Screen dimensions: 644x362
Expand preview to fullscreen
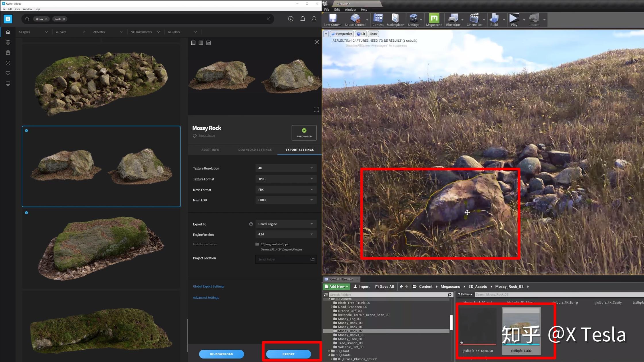pyautogui.click(x=316, y=110)
